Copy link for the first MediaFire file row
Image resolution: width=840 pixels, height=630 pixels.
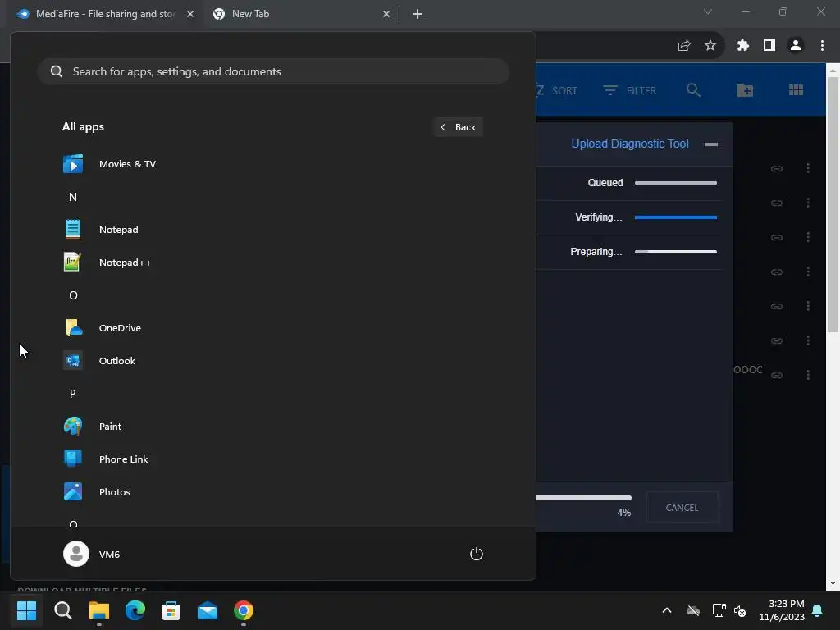tap(776, 169)
